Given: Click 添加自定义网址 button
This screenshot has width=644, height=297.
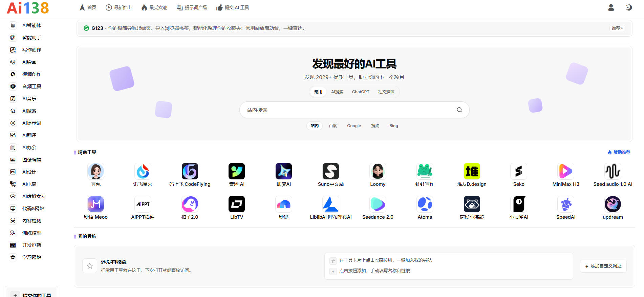Looking at the screenshot, I should tap(603, 266).
